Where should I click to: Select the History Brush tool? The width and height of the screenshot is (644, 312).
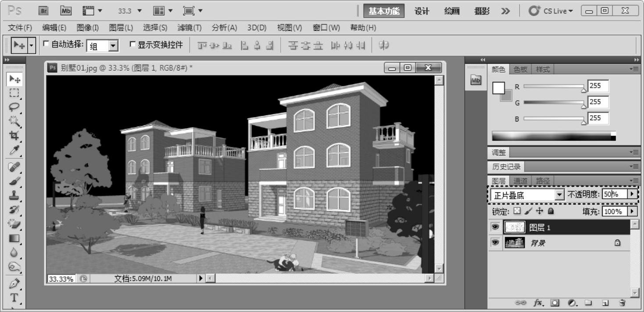tap(14, 209)
